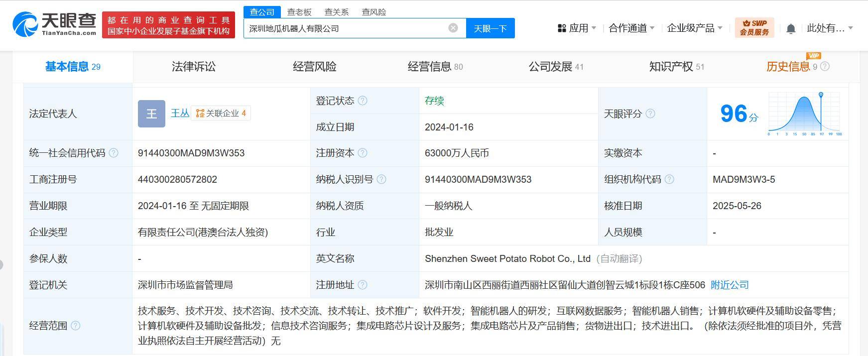Switch to the 基本信息 tab
The width and height of the screenshot is (868, 356).
73,67
